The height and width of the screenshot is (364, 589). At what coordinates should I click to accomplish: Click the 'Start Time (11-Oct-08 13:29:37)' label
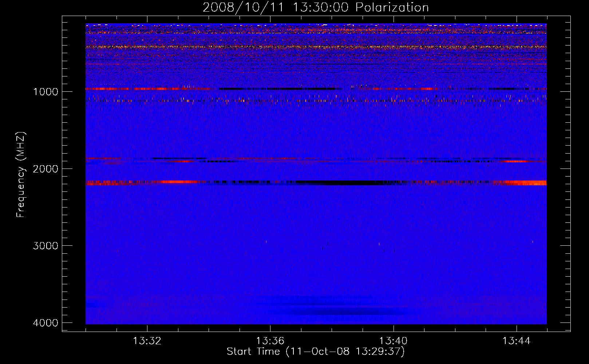tap(316, 351)
